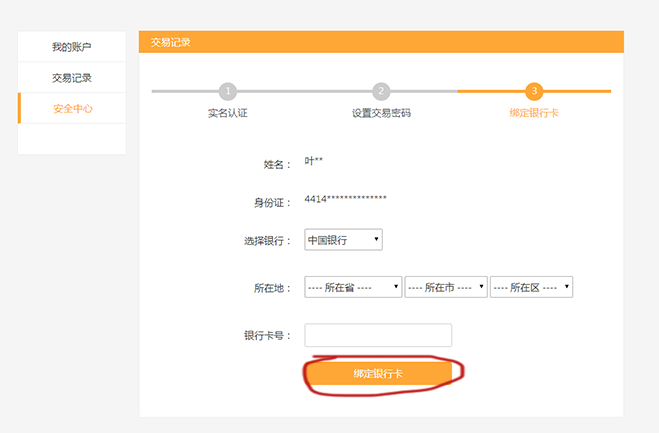Click the 实名认证 step label
Screen dimensions: 659x433
click(x=228, y=113)
